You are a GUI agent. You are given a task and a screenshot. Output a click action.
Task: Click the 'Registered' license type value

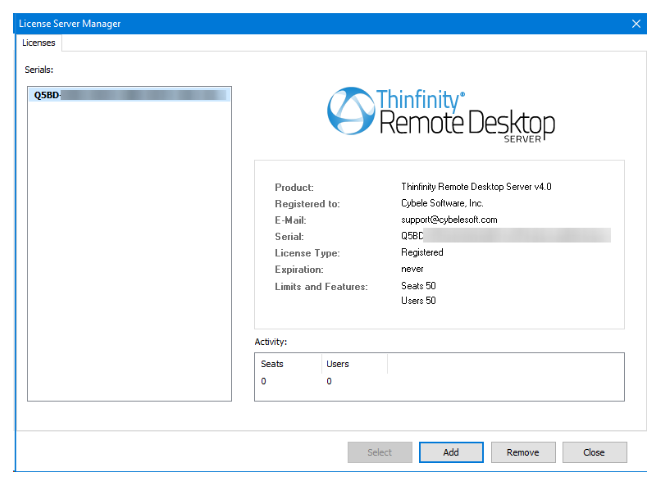pos(422,252)
